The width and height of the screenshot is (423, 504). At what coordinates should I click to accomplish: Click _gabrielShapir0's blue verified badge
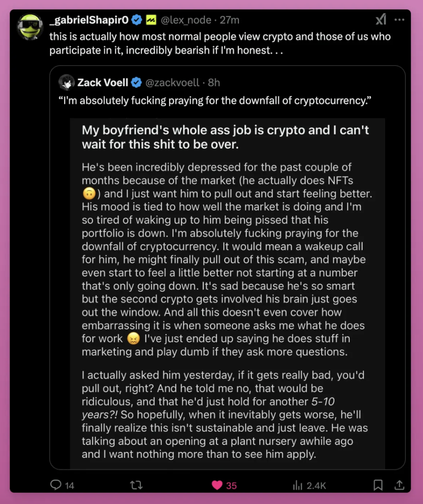(x=137, y=20)
